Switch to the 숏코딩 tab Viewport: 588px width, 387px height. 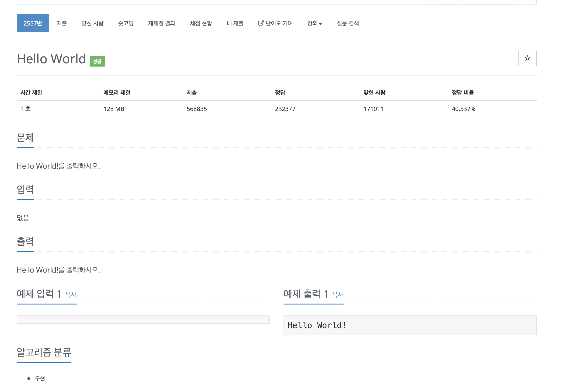point(126,23)
